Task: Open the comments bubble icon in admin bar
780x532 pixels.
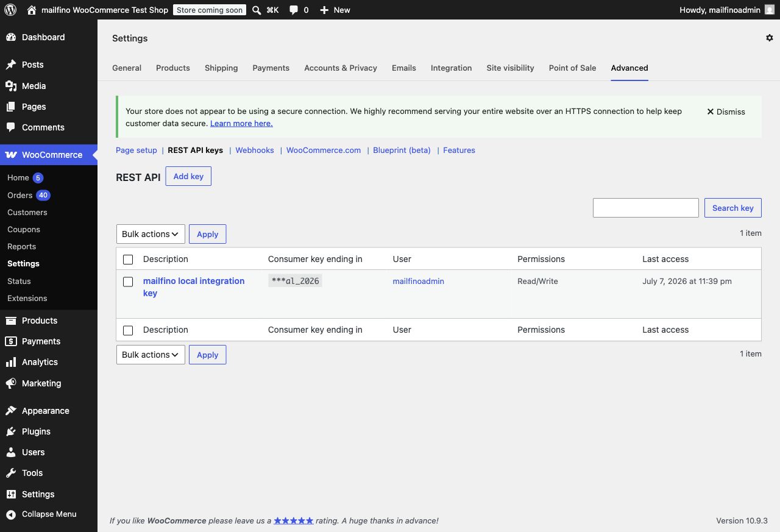Action: 294,10
